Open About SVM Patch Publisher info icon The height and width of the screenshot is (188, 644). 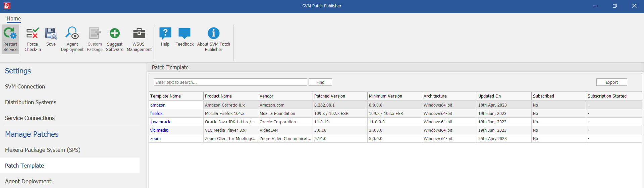(214, 34)
